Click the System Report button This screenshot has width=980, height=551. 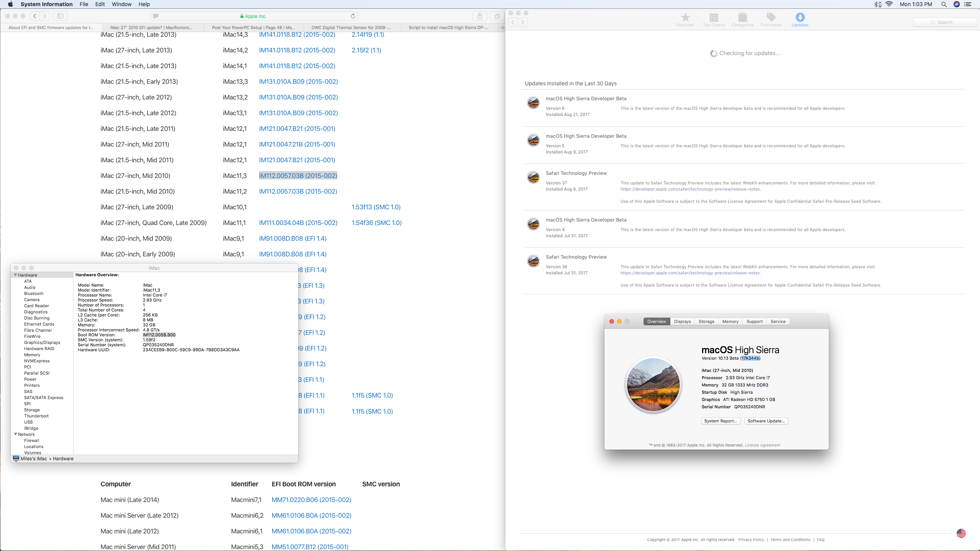pos(720,421)
